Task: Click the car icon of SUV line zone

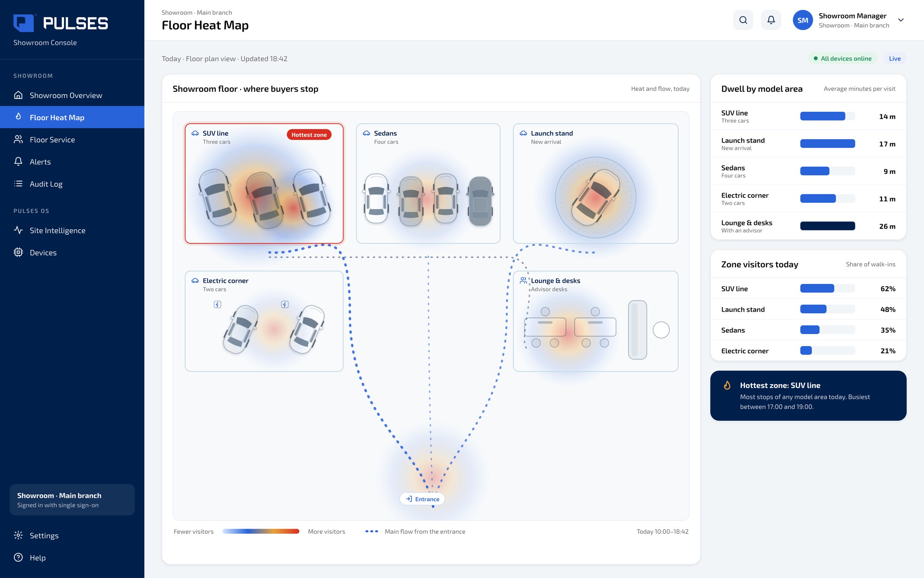Action: tap(195, 133)
